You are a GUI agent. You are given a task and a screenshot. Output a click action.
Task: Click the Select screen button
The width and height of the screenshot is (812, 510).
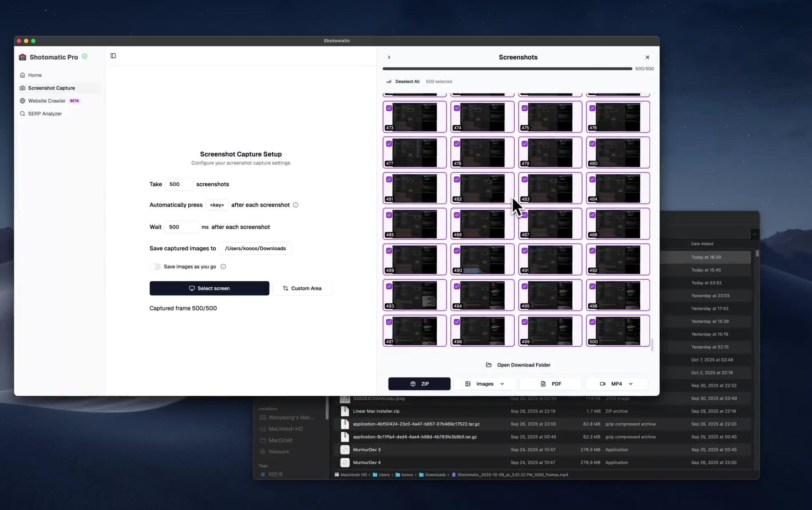pyautogui.click(x=209, y=288)
